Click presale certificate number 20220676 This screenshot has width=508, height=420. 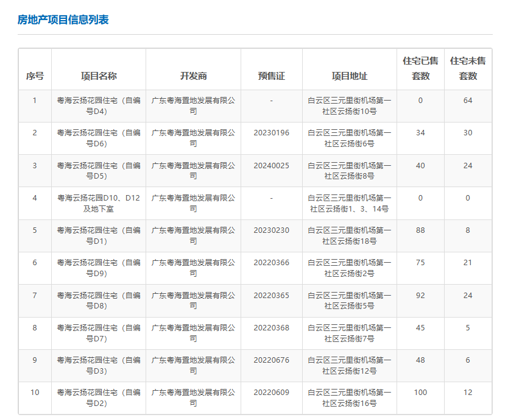271,360
